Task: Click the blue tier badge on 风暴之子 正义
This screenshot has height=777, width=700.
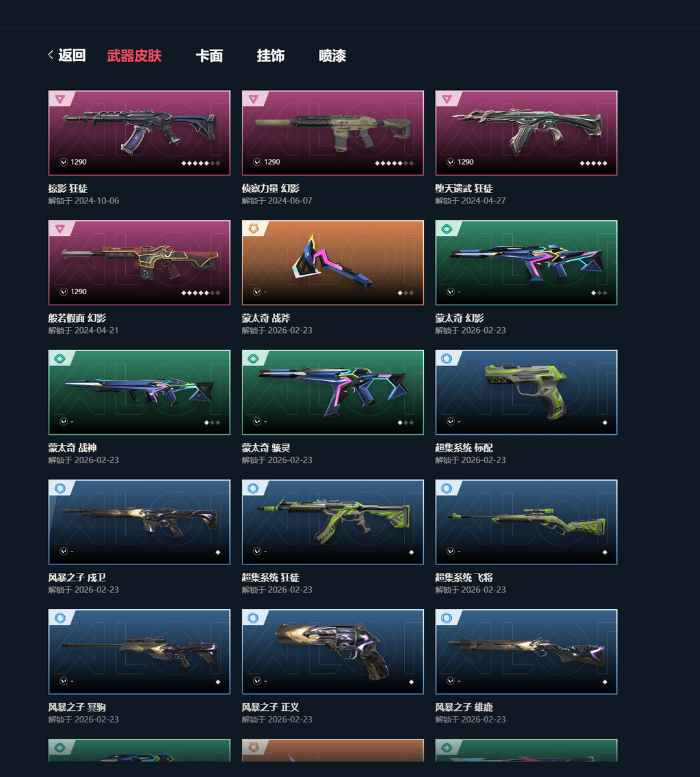Action: 253,618
